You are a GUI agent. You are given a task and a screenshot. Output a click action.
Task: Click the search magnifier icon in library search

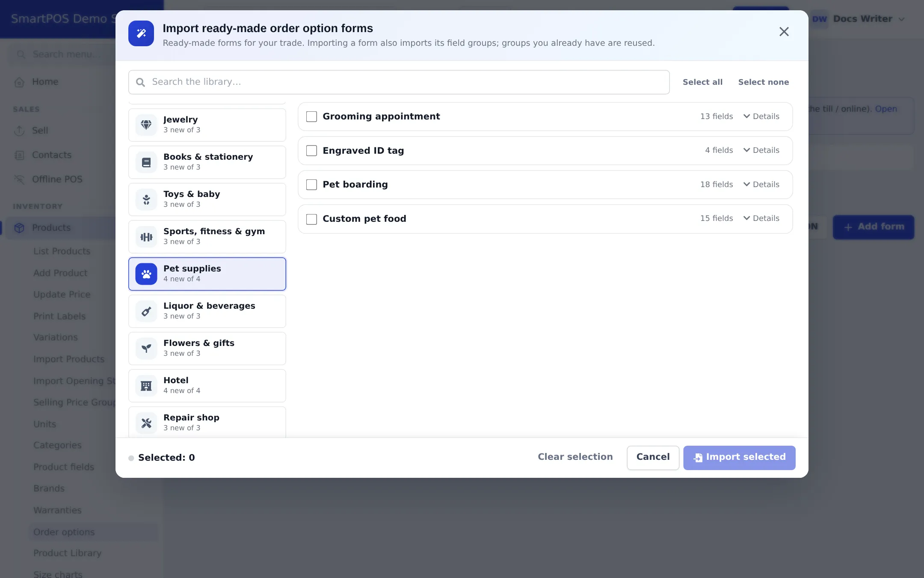[x=140, y=82]
